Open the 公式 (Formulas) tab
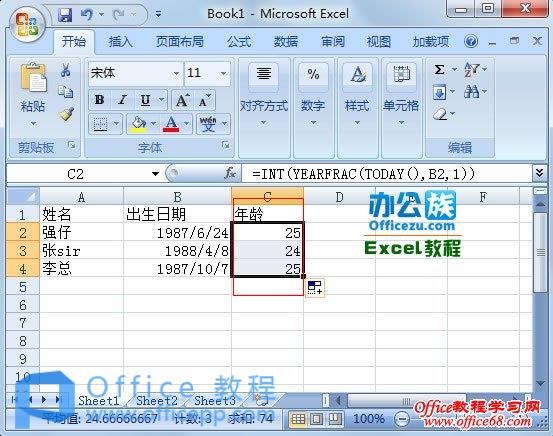The width and height of the screenshot is (553, 436). pyautogui.click(x=239, y=42)
